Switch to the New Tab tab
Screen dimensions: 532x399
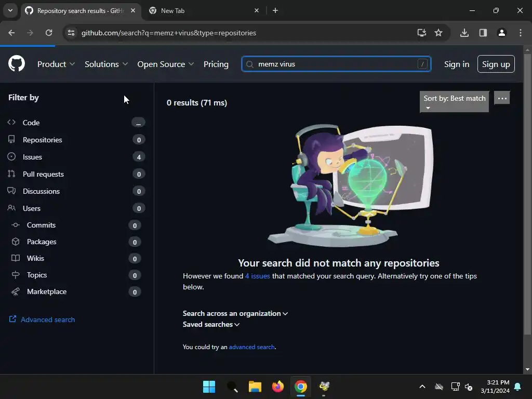click(x=205, y=10)
